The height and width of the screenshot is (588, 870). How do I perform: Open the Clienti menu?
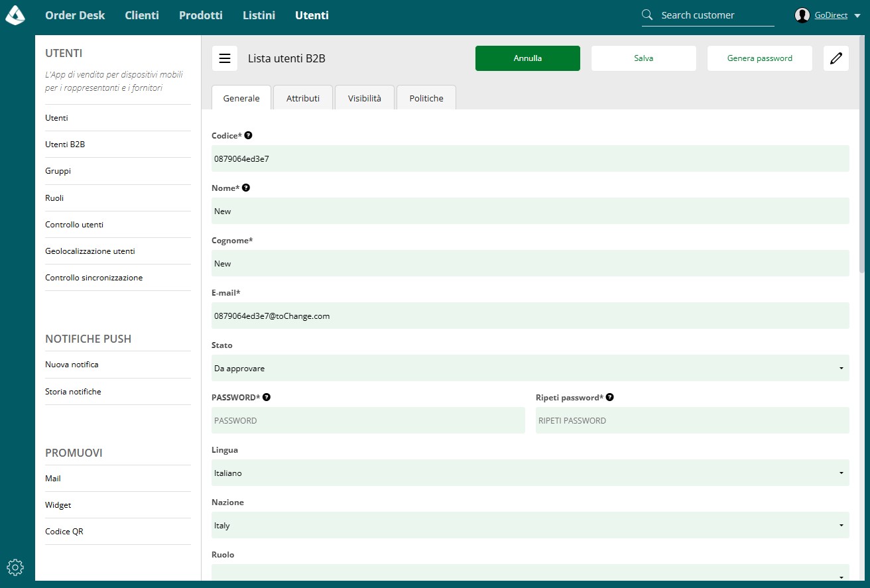(142, 15)
